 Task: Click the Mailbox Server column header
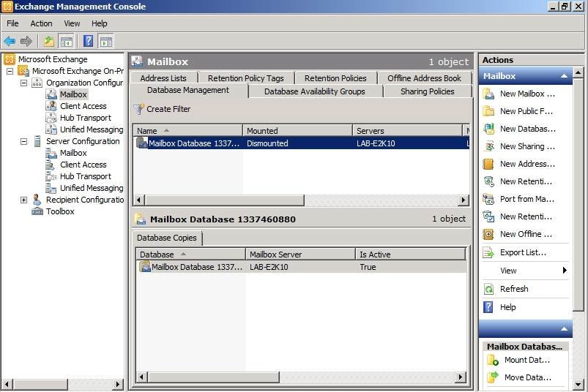(300, 255)
